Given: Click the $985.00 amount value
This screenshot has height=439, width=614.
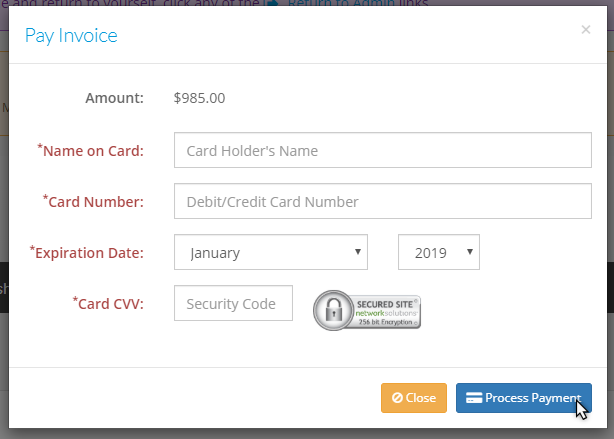Looking at the screenshot, I should (199, 98).
